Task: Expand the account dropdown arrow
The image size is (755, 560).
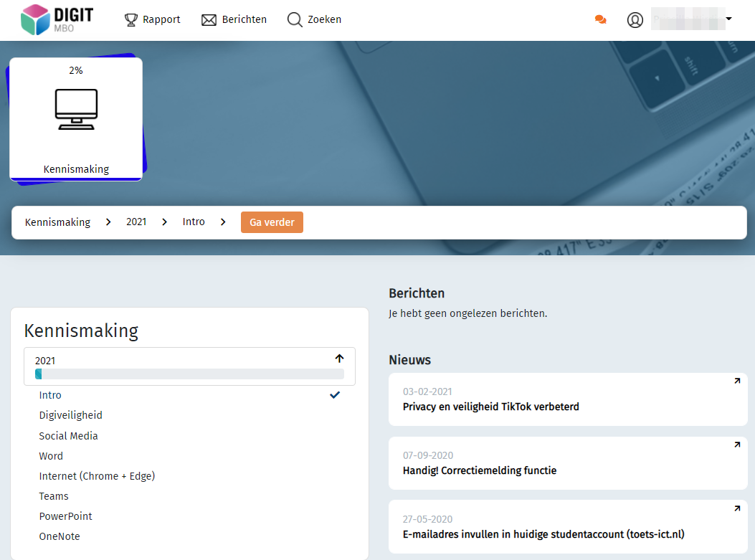Action: point(729,19)
